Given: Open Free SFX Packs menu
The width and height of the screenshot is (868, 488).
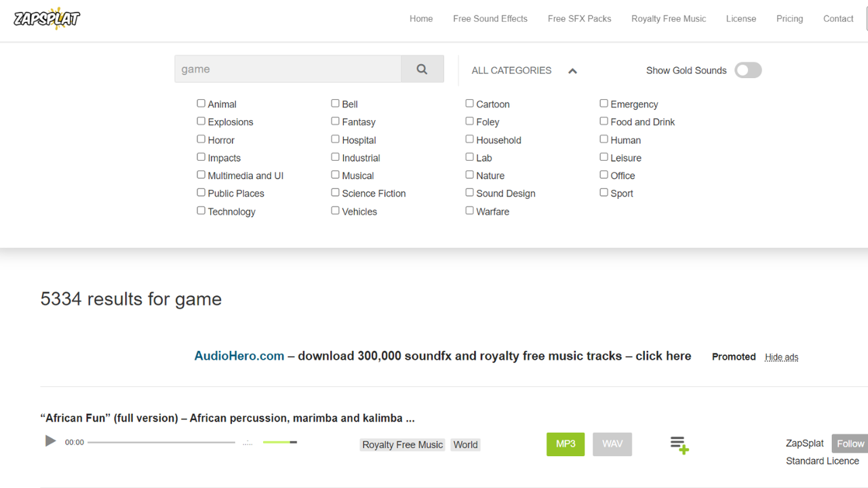Looking at the screenshot, I should click(580, 19).
